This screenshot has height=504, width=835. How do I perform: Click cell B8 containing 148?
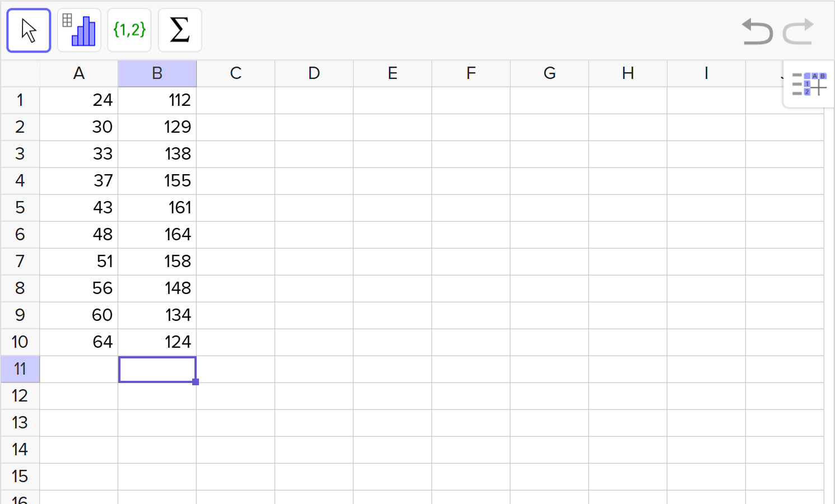[x=157, y=288]
